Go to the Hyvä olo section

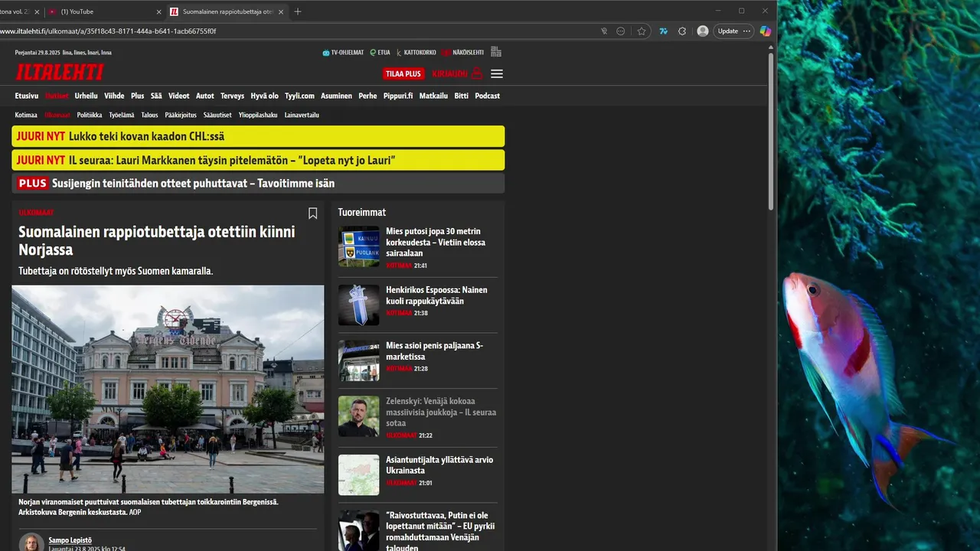[264, 96]
